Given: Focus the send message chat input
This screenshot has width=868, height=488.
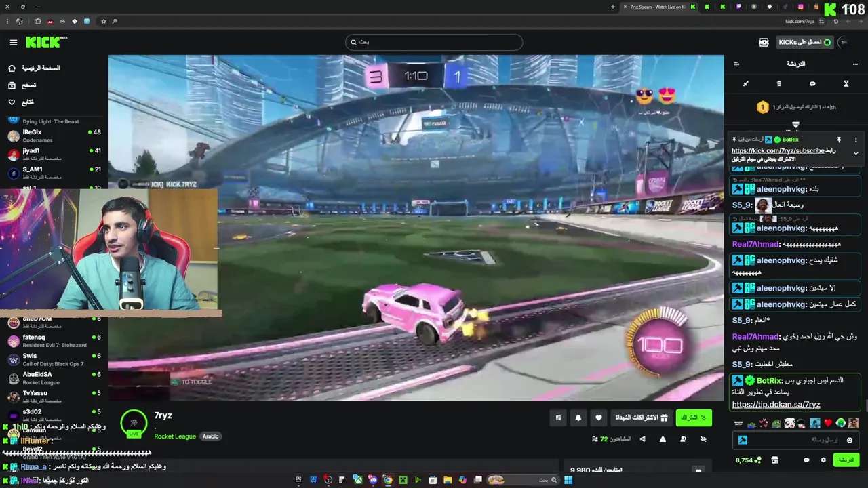Looking at the screenshot, I should click(797, 440).
